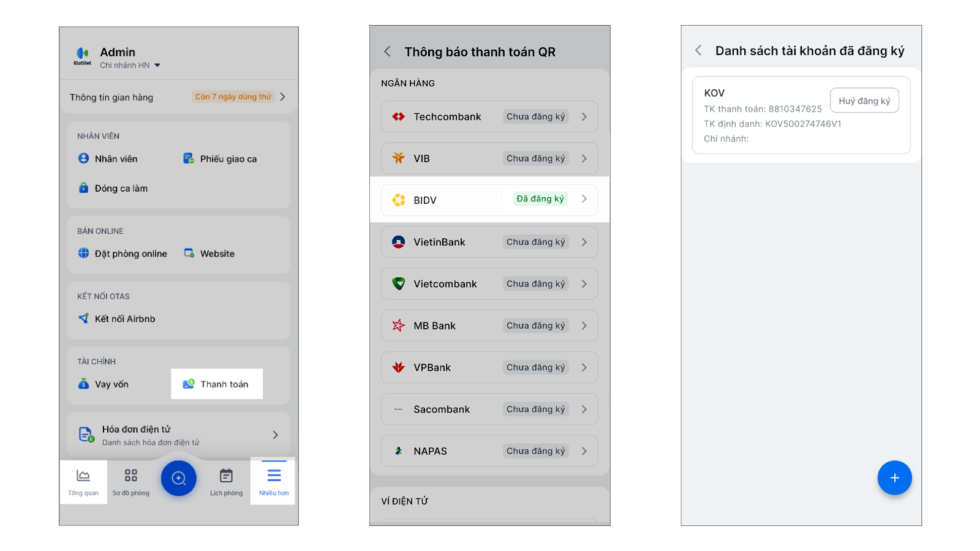Select the BIDV bank row
Screen dimensions: 980x551
(489, 200)
